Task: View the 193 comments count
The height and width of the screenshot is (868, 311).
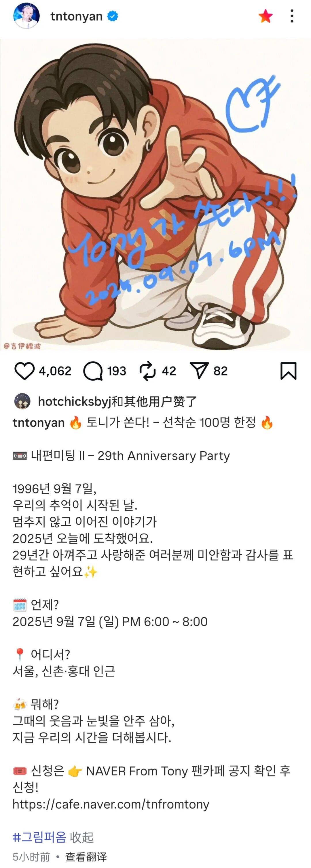Action: point(116,371)
